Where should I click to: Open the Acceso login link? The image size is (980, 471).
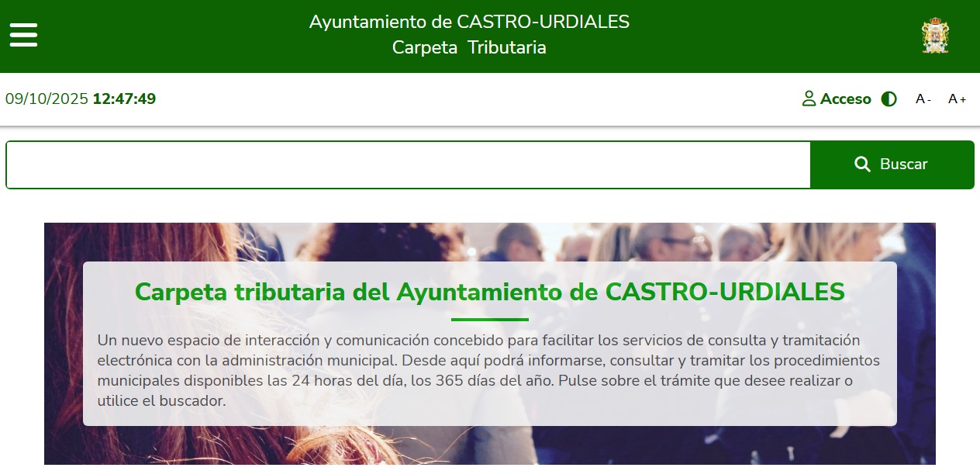tap(845, 99)
